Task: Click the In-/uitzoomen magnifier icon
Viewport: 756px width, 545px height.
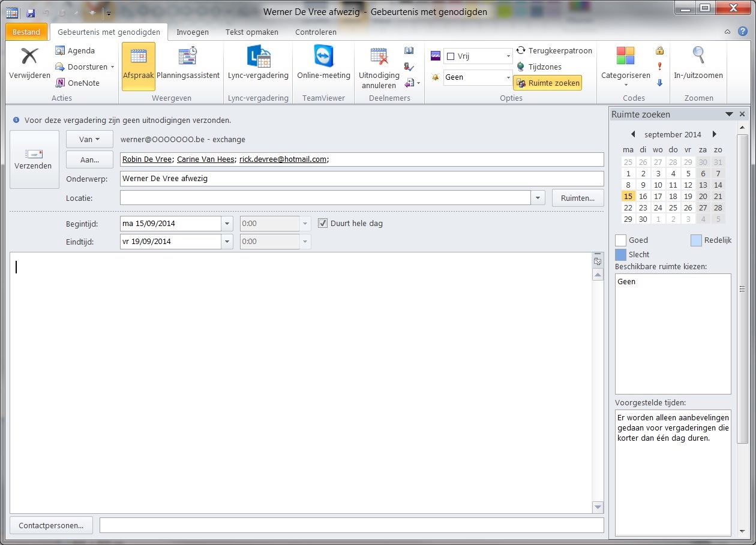Action: pos(698,56)
